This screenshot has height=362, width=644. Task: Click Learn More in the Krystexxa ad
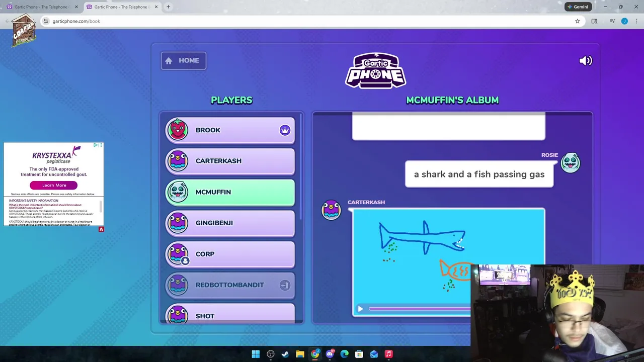pyautogui.click(x=54, y=185)
